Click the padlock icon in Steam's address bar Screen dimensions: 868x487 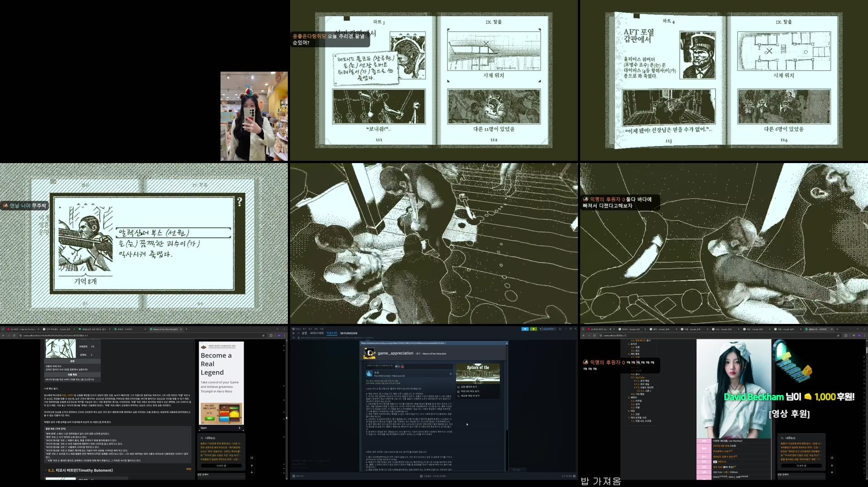(x=299, y=338)
